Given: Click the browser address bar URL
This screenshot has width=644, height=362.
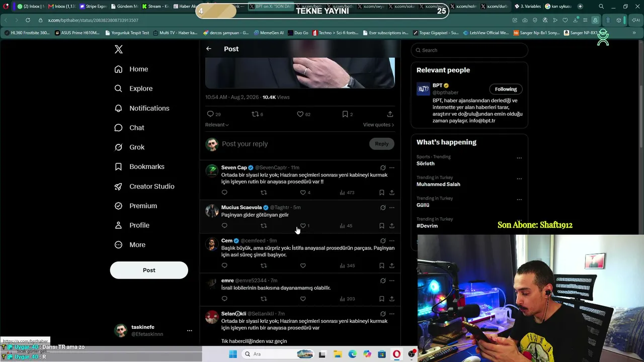Looking at the screenshot, I should tap(93, 20).
